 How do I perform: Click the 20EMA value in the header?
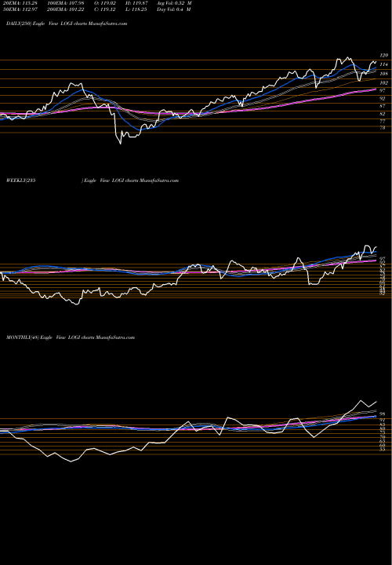click(x=19, y=3)
